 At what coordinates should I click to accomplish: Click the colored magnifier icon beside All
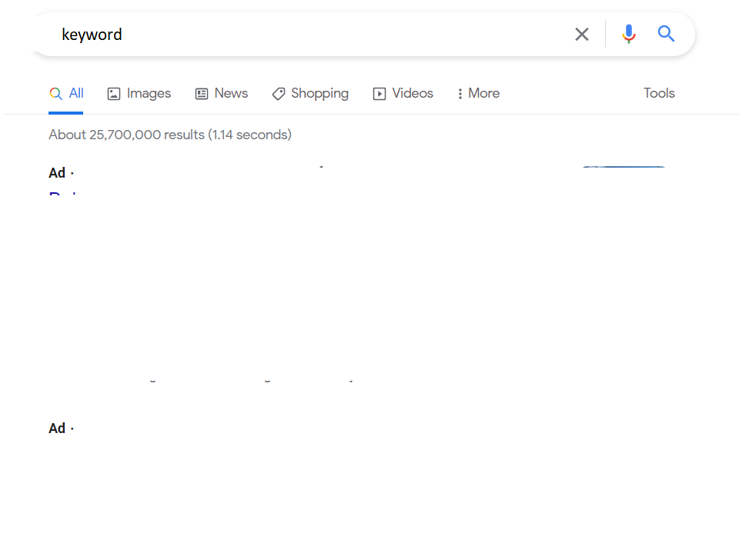[55, 93]
